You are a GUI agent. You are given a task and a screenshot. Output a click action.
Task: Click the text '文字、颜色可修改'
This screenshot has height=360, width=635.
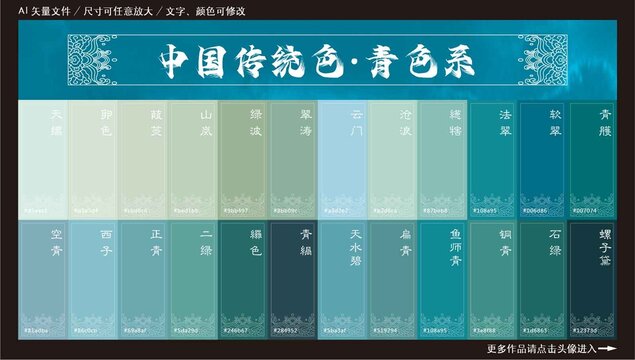pyautogui.click(x=205, y=11)
